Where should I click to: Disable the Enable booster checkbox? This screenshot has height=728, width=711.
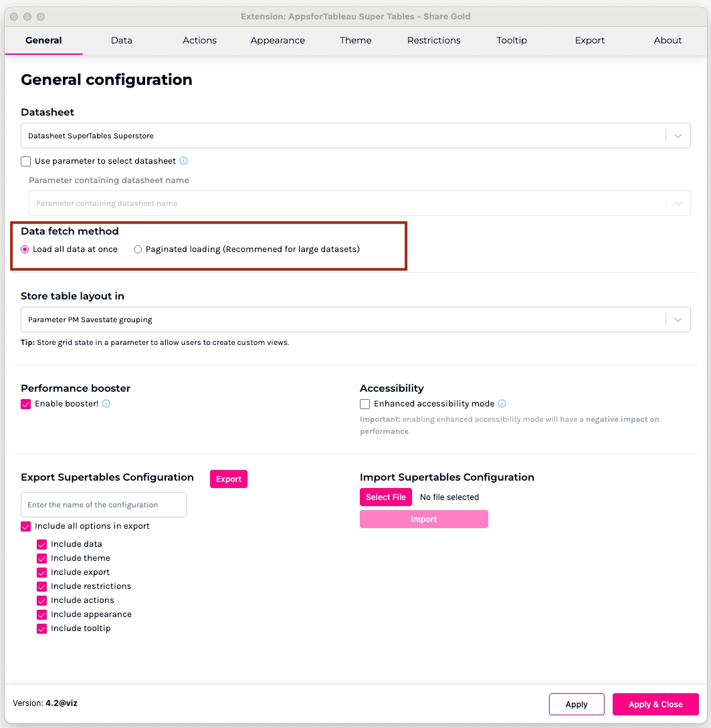[x=26, y=404]
